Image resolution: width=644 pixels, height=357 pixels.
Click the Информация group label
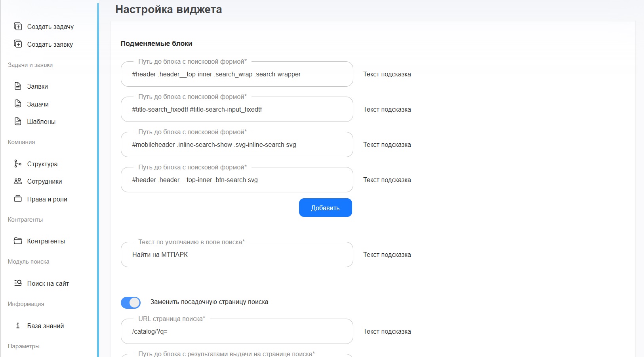(x=26, y=304)
